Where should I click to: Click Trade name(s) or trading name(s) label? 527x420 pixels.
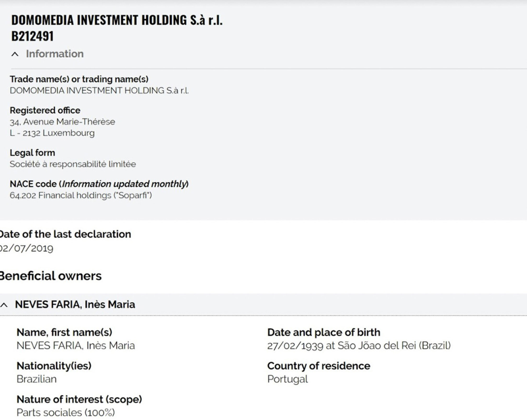point(79,79)
